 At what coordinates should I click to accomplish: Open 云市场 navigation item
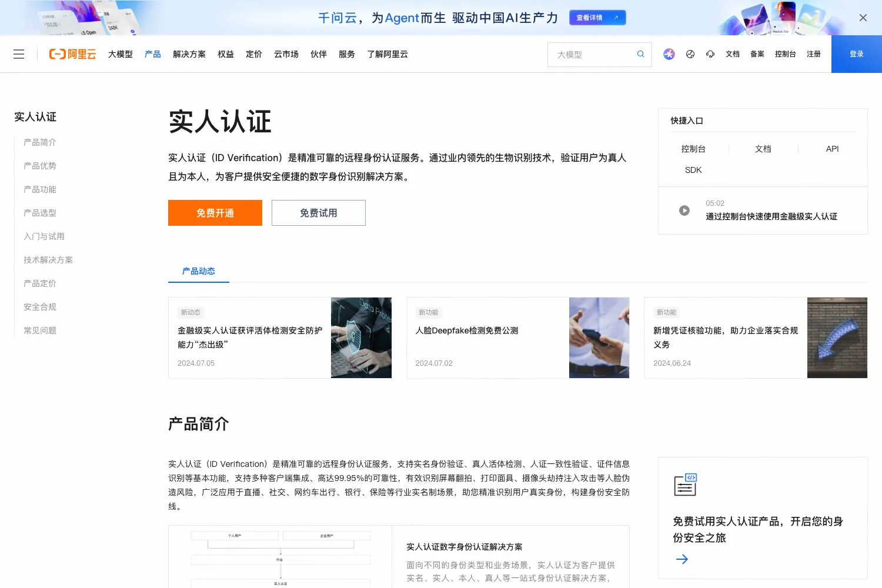pyautogui.click(x=286, y=54)
